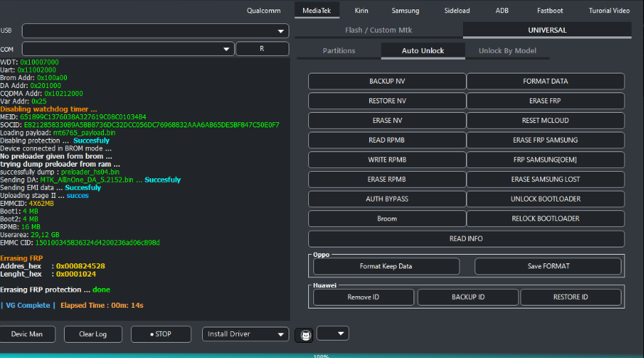Click 'Loading payload: mt6765_payload.bin' line
Image resolution: width=644 pixels, height=358 pixels.
tap(57, 132)
